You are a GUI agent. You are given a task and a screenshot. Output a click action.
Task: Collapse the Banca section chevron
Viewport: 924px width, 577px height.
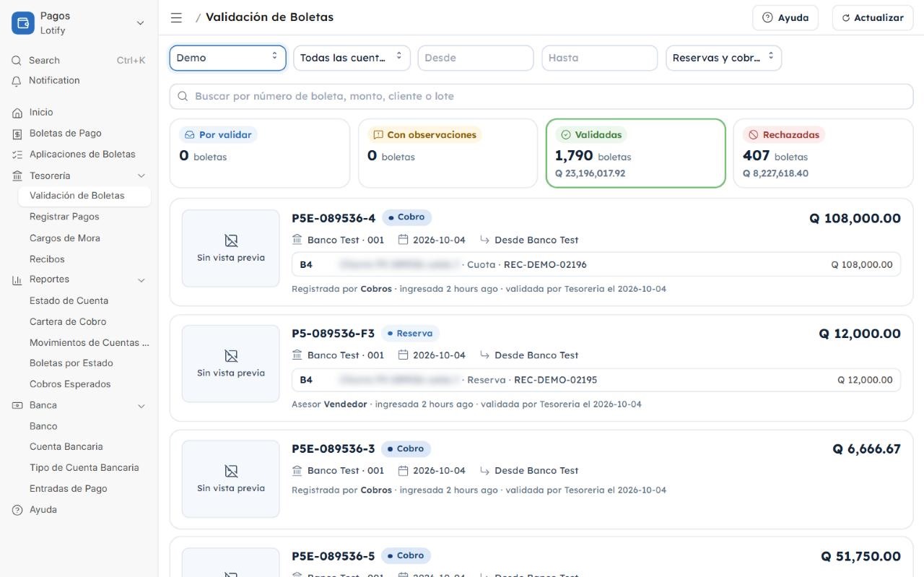141,407
